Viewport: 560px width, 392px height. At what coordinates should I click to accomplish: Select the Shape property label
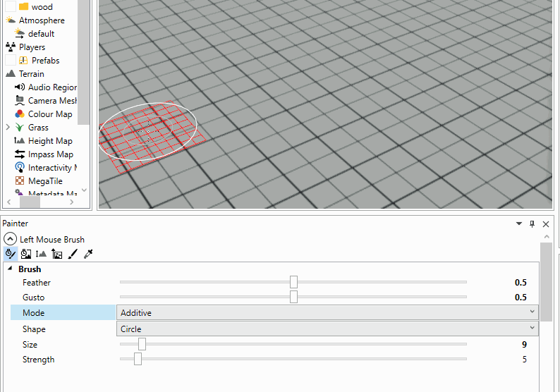coord(34,329)
